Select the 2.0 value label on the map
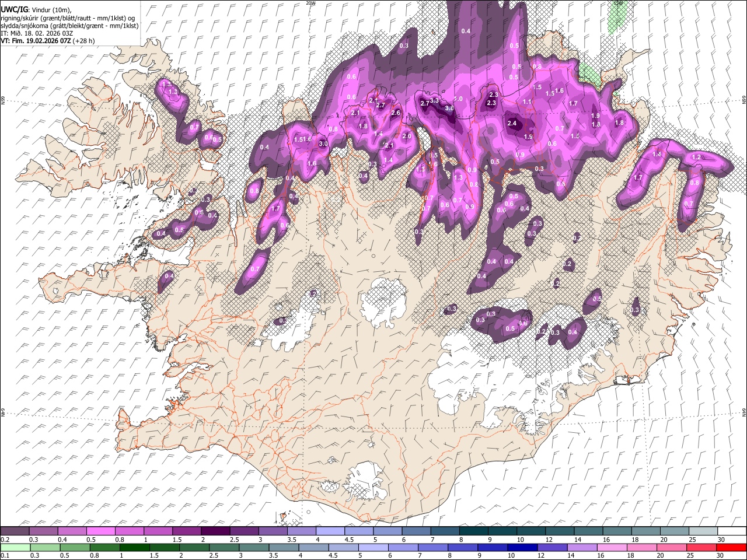747x560 pixels. click(x=407, y=136)
